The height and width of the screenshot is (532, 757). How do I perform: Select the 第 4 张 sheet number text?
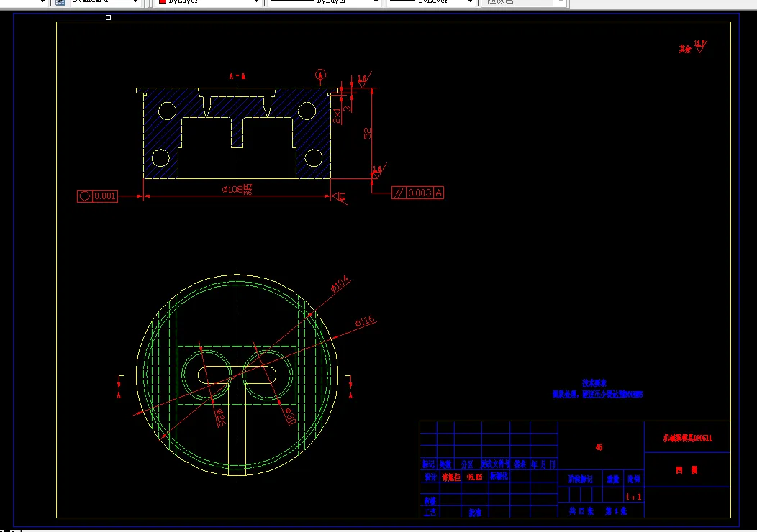click(x=617, y=511)
